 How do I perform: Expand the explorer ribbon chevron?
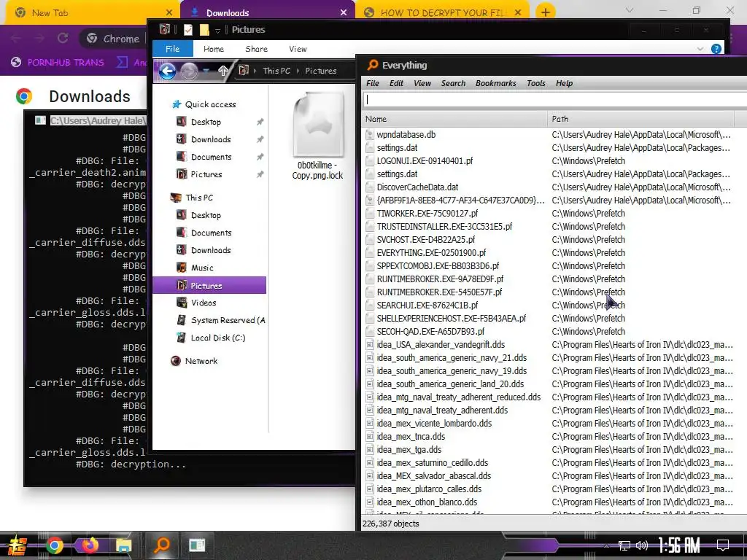[700, 49]
